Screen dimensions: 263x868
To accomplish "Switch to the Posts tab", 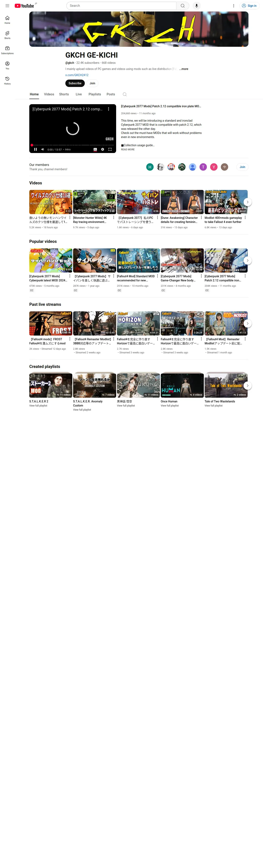I will [x=111, y=94].
